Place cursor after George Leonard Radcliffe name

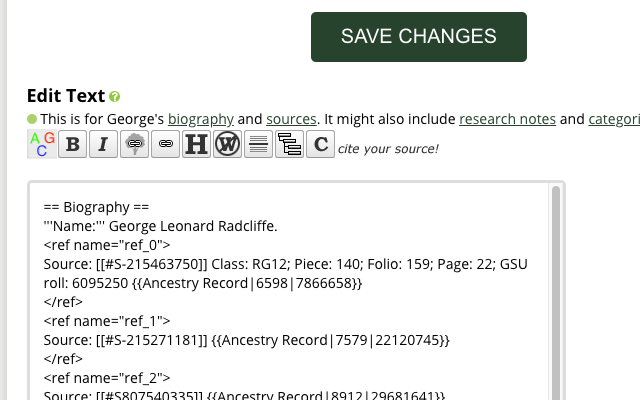278,226
